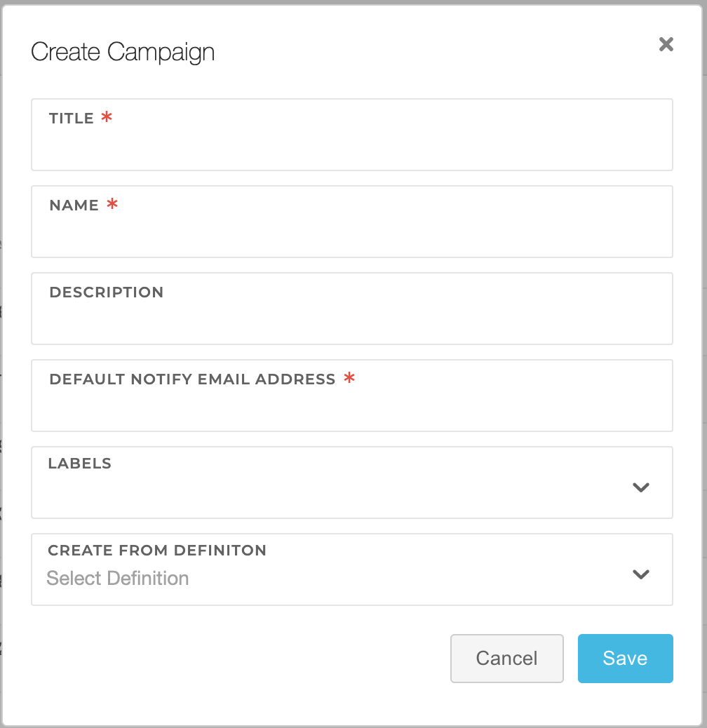Click the red asterisk beside Name

[112, 205]
